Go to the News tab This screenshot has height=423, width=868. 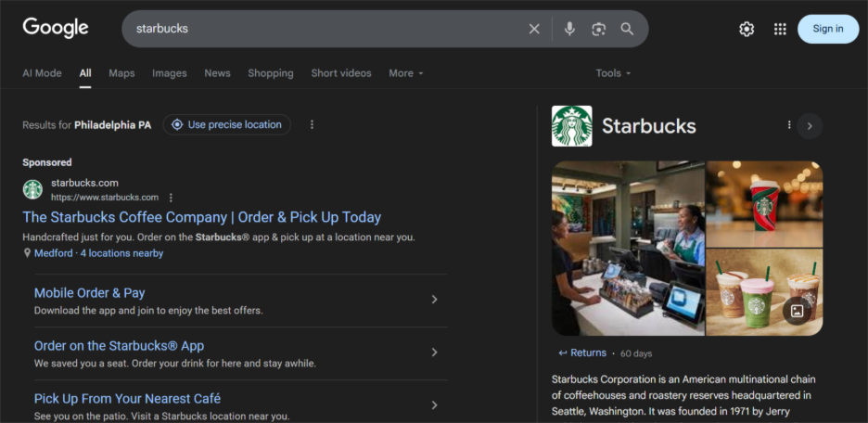click(x=217, y=73)
